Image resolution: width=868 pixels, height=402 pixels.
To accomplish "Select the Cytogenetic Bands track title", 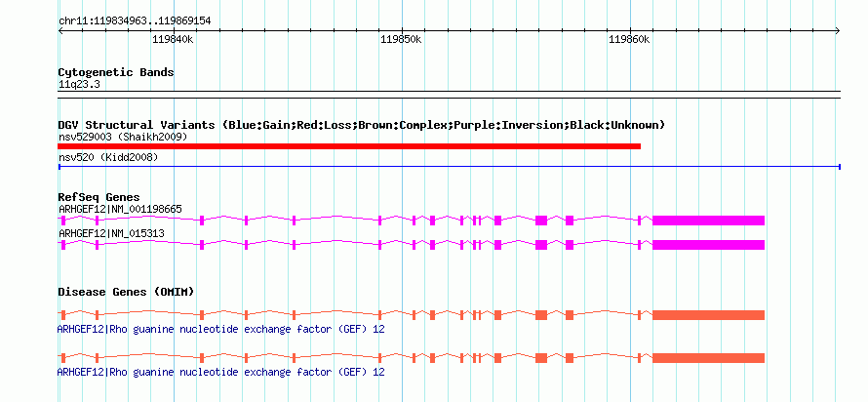I will point(116,72).
